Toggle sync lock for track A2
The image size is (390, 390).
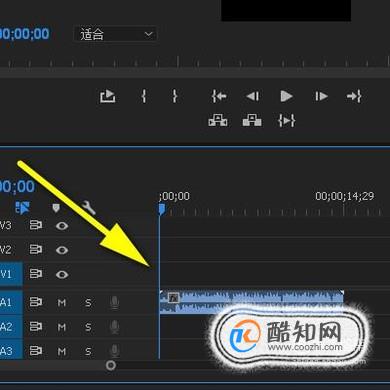(36, 327)
